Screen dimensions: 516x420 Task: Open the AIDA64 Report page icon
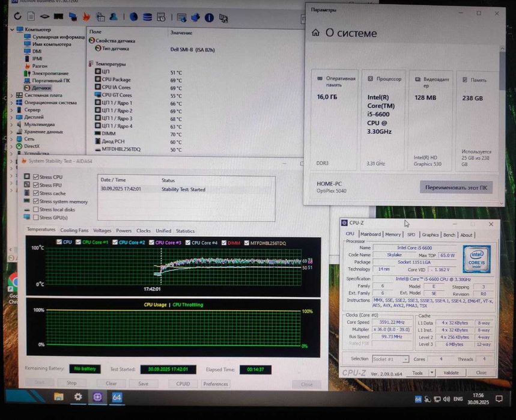pyautogui.click(x=31, y=16)
